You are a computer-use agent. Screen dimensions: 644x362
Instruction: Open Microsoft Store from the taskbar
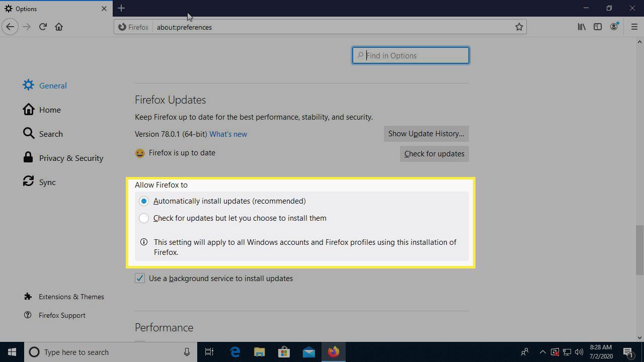coord(284,352)
